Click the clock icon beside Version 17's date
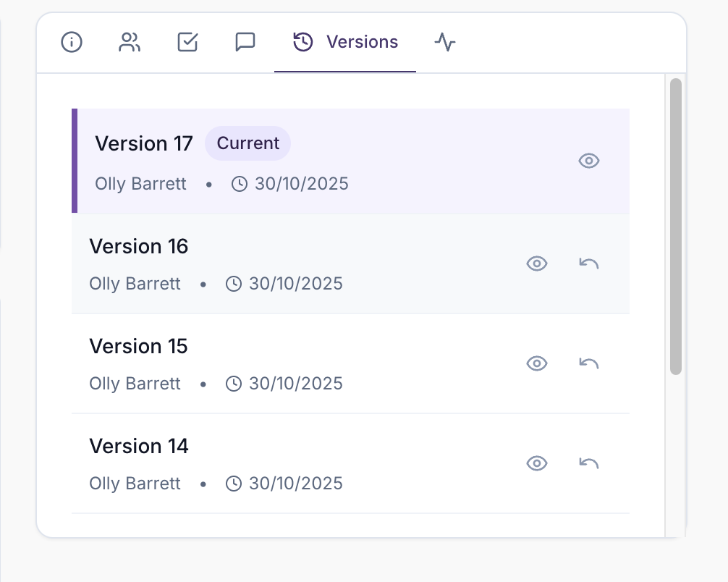728x582 pixels. coord(240,183)
